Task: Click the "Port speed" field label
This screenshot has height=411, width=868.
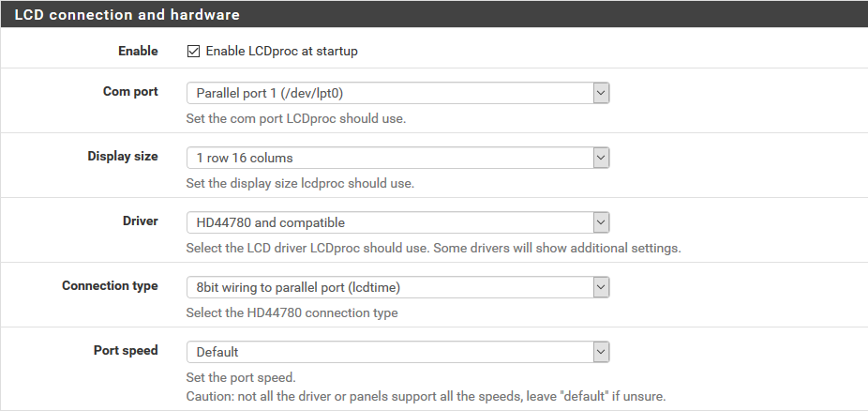Action: click(x=126, y=351)
